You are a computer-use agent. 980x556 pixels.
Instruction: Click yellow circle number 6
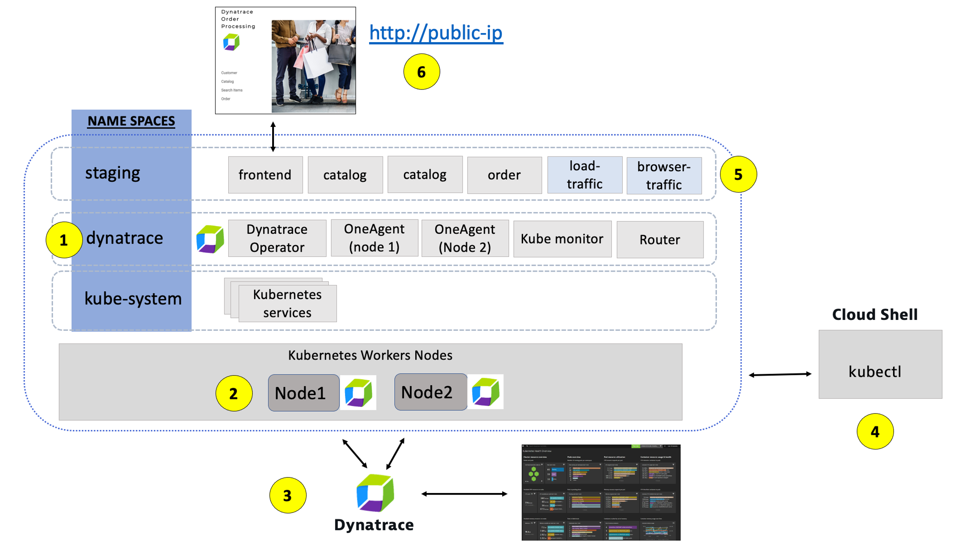click(x=421, y=72)
